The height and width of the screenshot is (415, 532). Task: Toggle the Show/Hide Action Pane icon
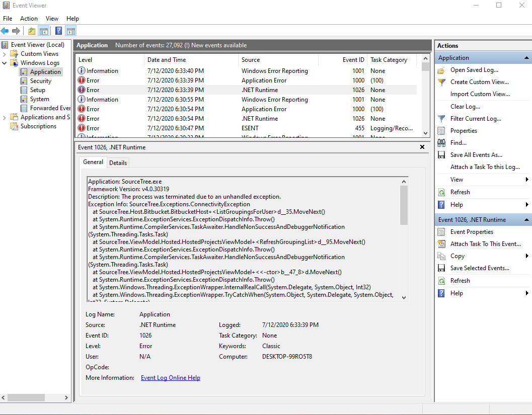[71, 31]
